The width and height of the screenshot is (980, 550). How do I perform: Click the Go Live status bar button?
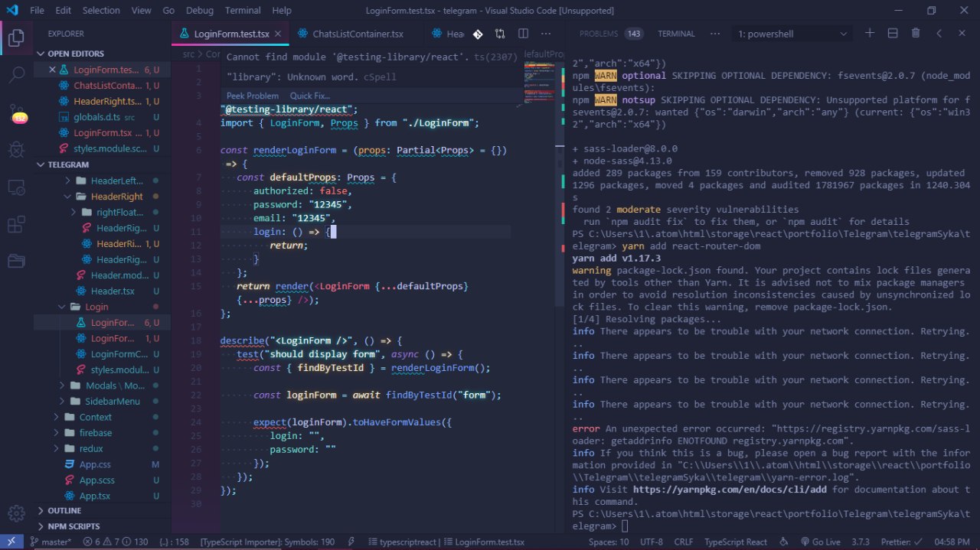tap(820, 542)
